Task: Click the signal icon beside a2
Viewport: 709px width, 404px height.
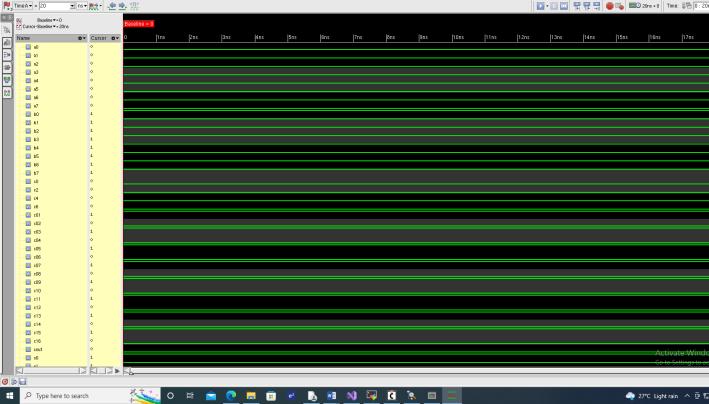Action: point(28,64)
